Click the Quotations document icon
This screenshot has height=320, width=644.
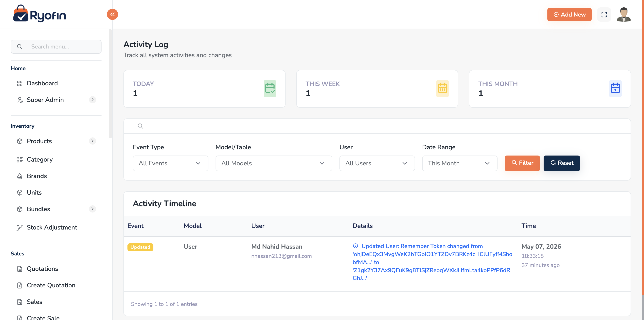coord(19,269)
